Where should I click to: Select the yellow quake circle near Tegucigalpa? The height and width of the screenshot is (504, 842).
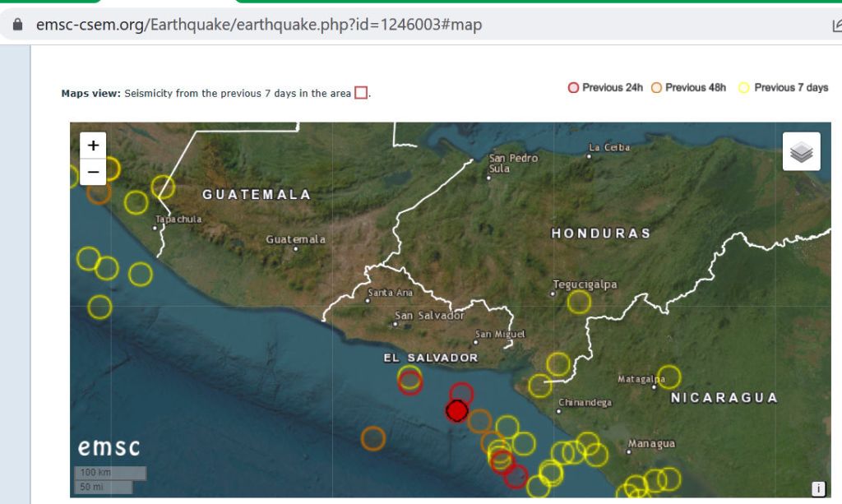tap(579, 303)
